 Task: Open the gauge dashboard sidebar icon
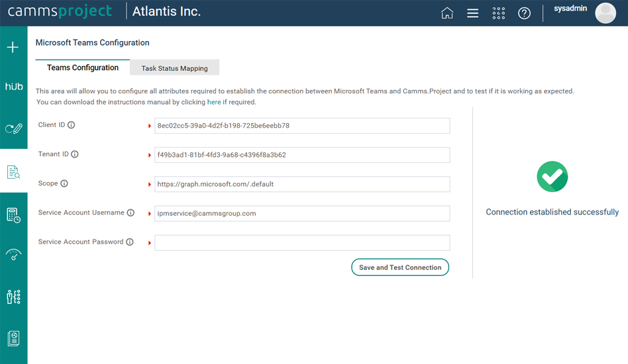[x=14, y=254]
